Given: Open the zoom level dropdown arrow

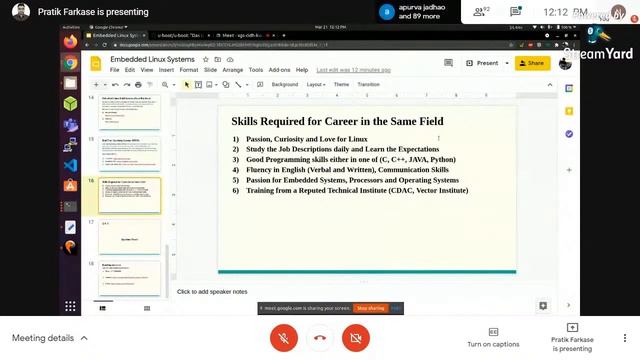Looking at the screenshot, I should coord(174,85).
